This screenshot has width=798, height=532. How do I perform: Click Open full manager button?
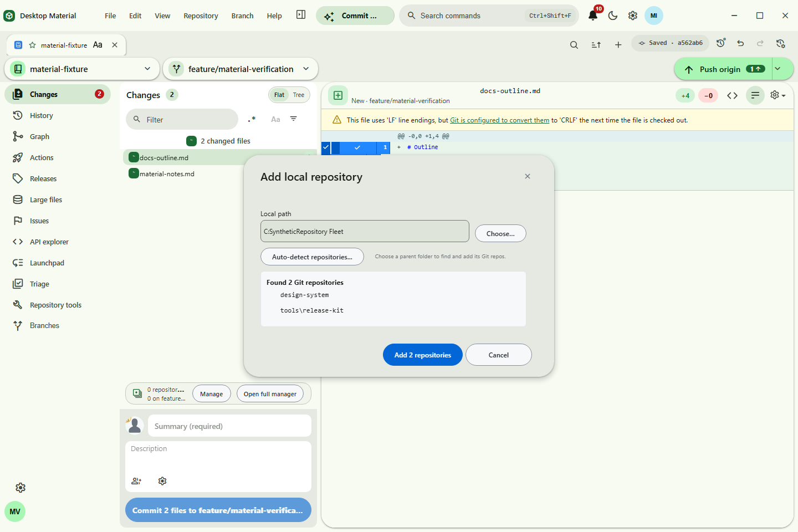point(270,393)
